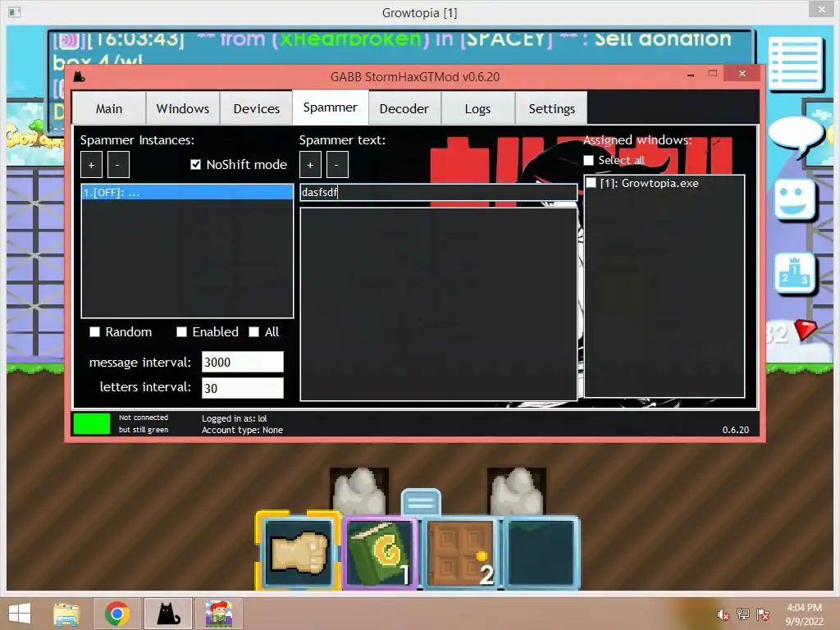Click the Action Center flag icon

[x=763, y=614]
